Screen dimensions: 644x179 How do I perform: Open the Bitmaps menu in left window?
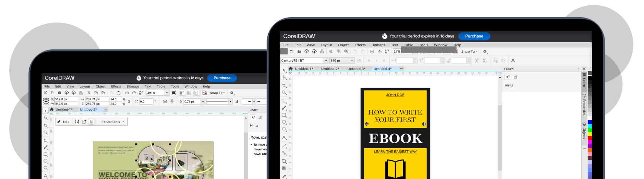[x=133, y=86]
